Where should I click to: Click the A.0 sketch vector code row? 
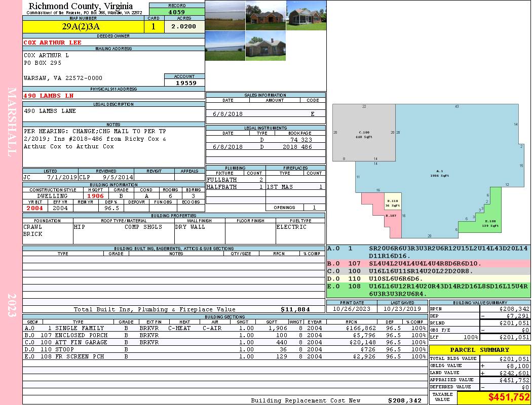coord(428,252)
